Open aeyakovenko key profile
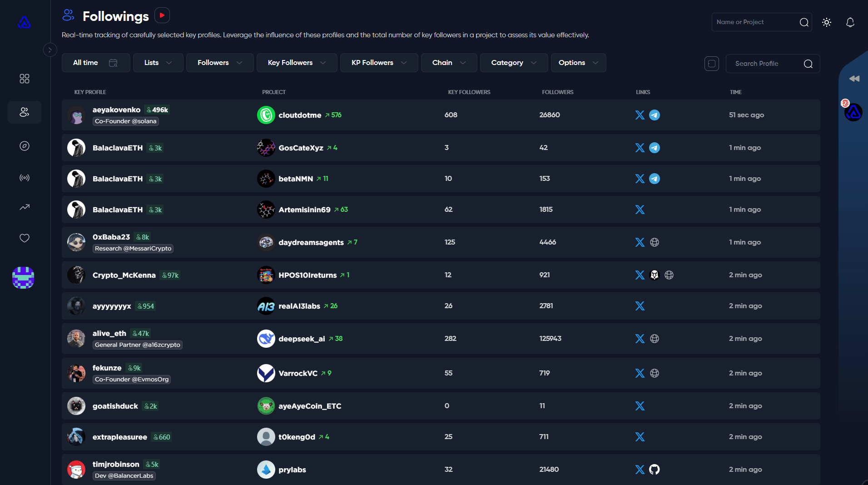 [116, 110]
